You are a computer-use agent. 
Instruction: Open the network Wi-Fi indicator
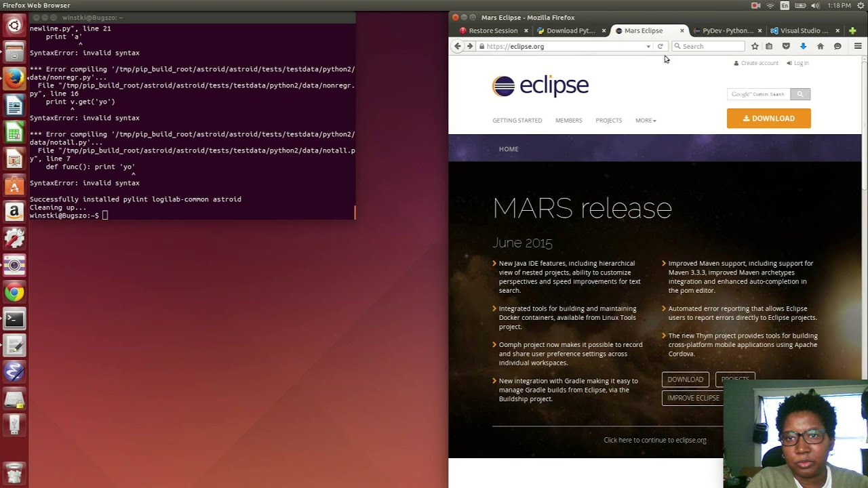coord(770,5)
